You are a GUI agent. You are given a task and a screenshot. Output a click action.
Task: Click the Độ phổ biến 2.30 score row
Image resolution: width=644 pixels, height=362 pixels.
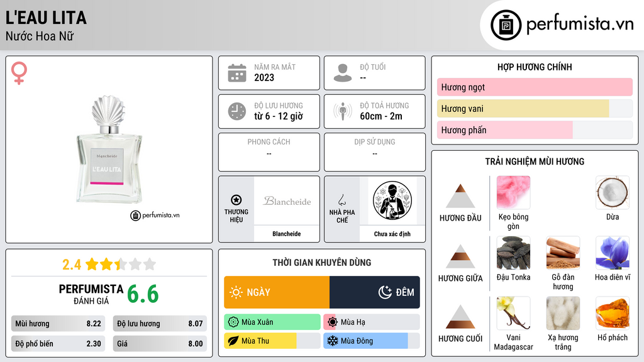point(58,344)
